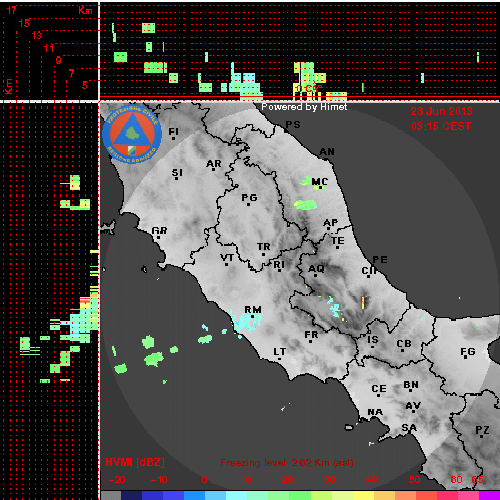Click the FI city label on map
The image size is (500, 500).
(173, 131)
